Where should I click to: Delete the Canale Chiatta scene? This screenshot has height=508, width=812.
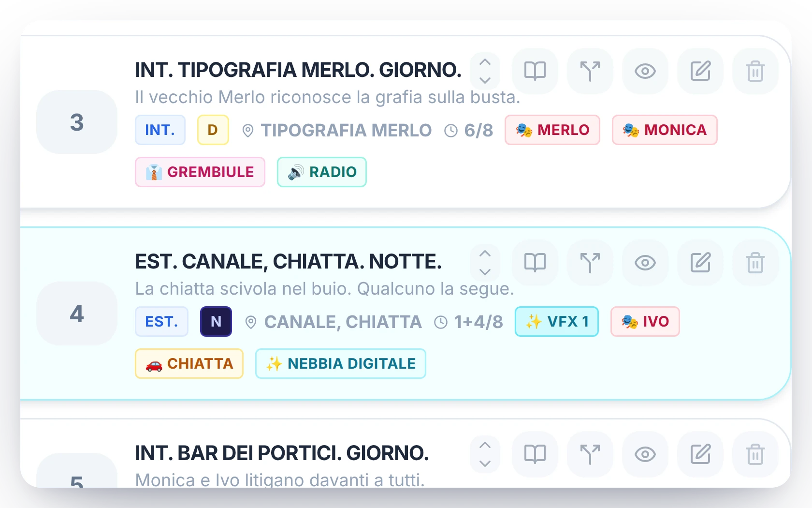755,263
